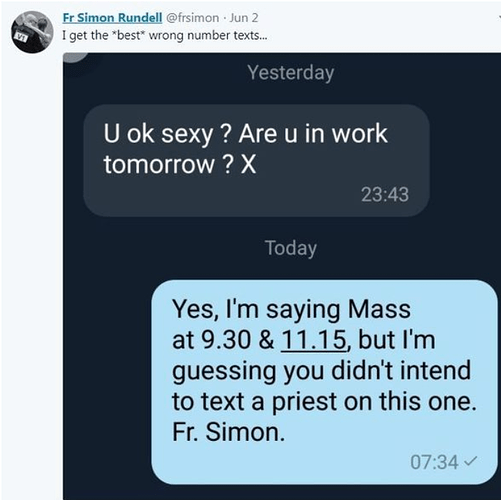
Task: Click the 07:34 sent time
Action: [434, 462]
